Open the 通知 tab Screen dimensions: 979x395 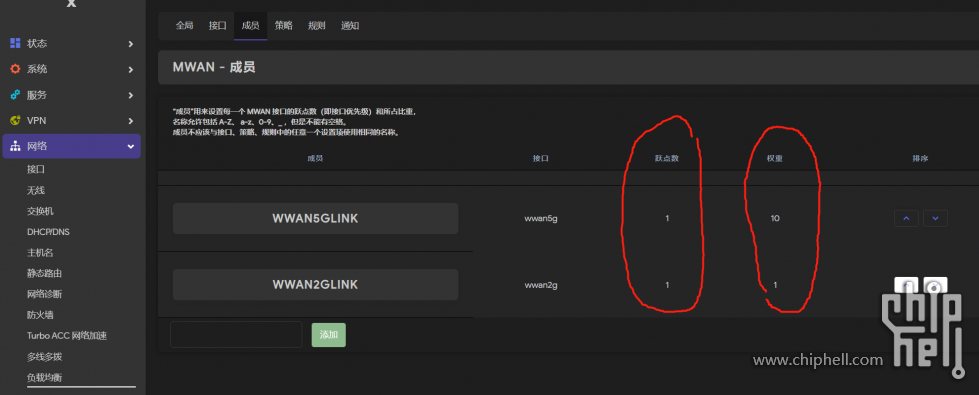350,26
